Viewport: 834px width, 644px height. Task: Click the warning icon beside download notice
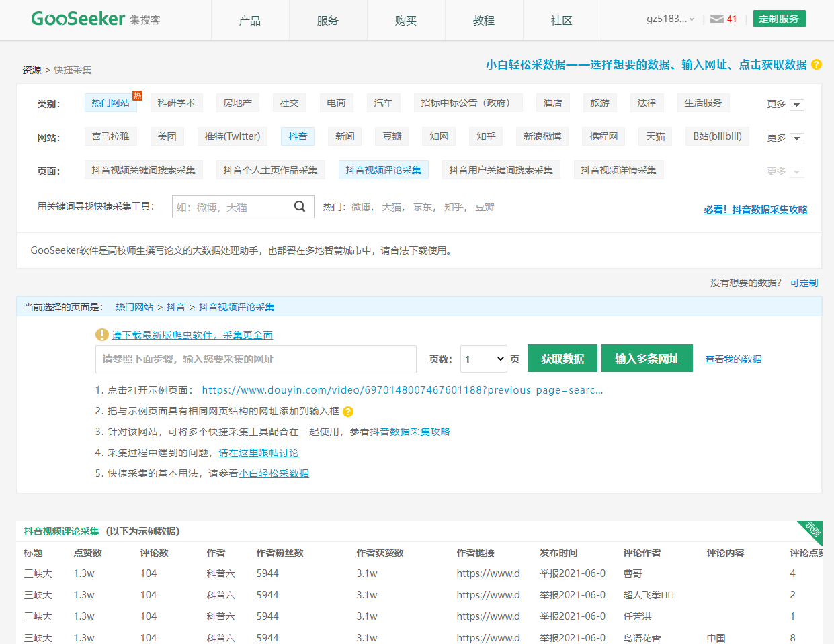[101, 334]
